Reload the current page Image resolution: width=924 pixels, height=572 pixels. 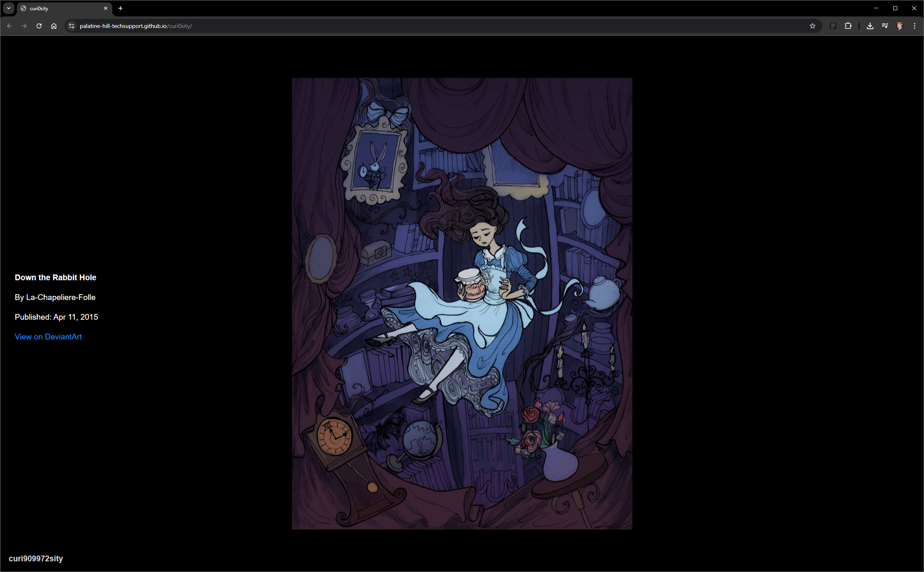pyautogui.click(x=39, y=26)
